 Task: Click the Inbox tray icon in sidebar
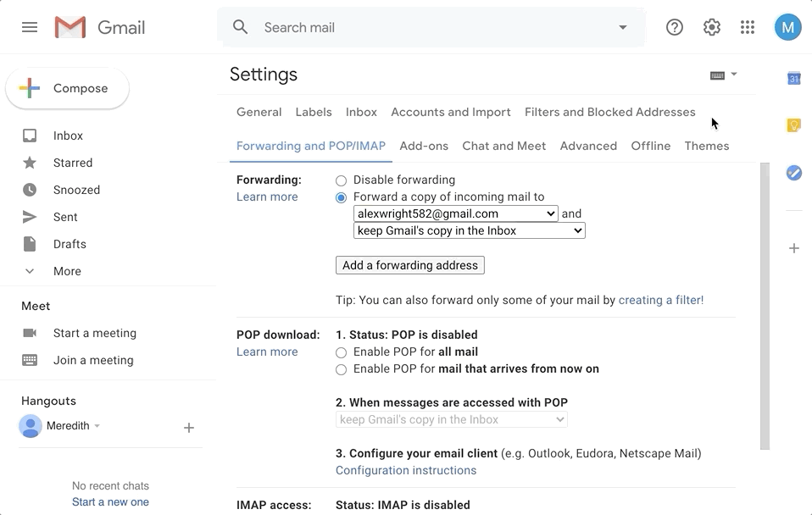pyautogui.click(x=30, y=136)
